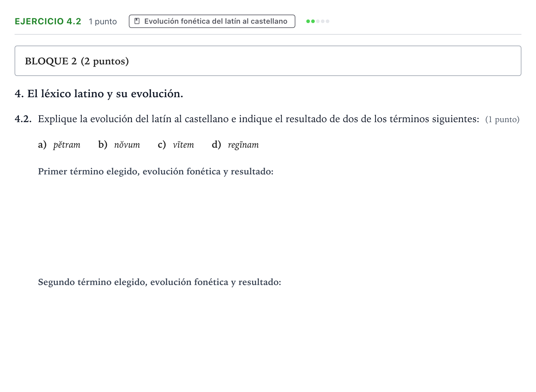Click the 'Primer término elegido' prompt
The height and width of the screenshot is (392, 536).
coord(156,172)
